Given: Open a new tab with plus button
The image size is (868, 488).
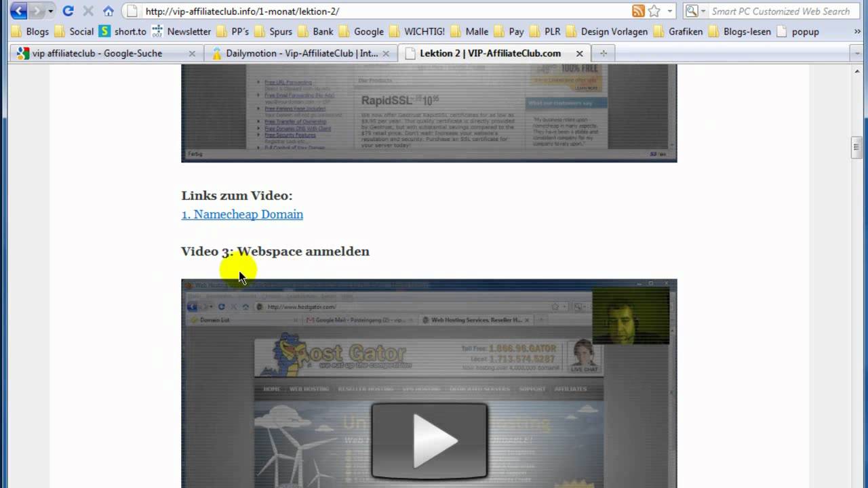Looking at the screenshot, I should click(x=603, y=54).
